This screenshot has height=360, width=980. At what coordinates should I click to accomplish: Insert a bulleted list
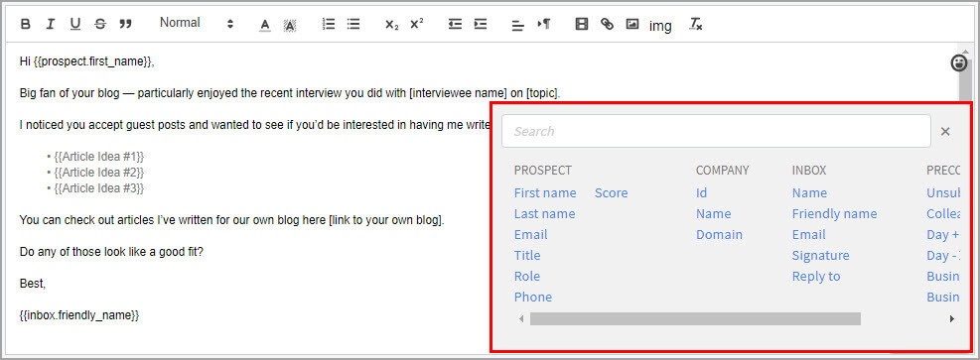(353, 25)
